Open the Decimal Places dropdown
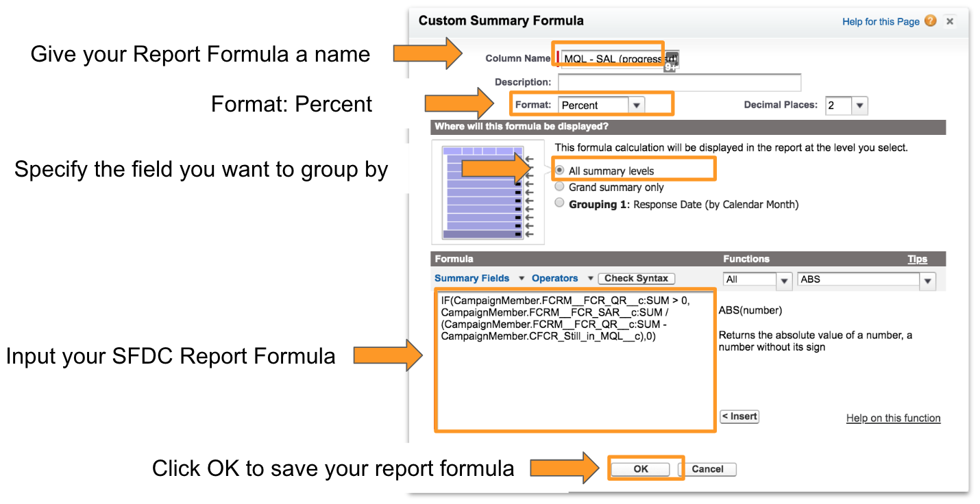This screenshot has height=504, width=980. (846, 105)
